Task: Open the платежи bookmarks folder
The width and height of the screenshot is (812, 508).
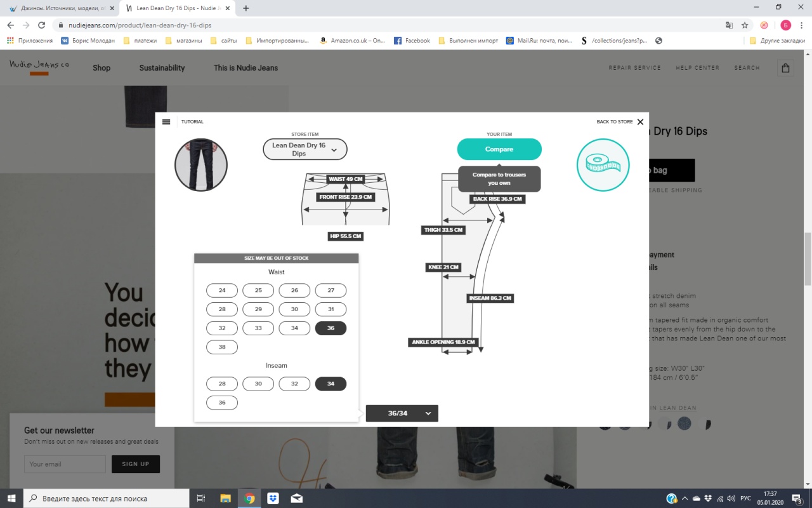Action: click(140, 41)
